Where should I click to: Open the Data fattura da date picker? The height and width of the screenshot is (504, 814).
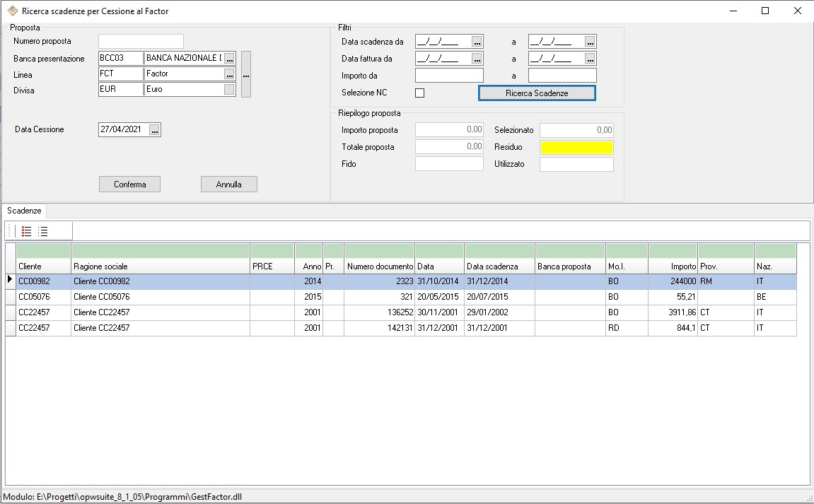477,59
